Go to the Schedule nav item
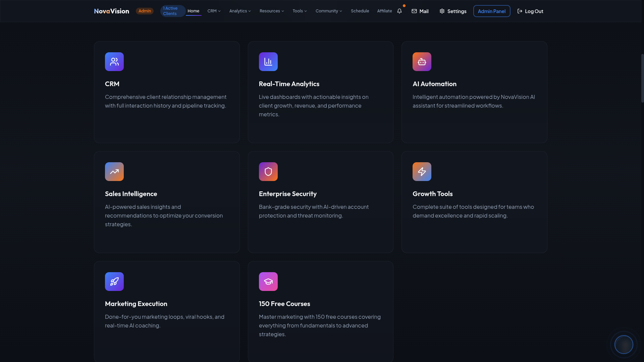Image resolution: width=644 pixels, height=362 pixels. pyautogui.click(x=360, y=11)
